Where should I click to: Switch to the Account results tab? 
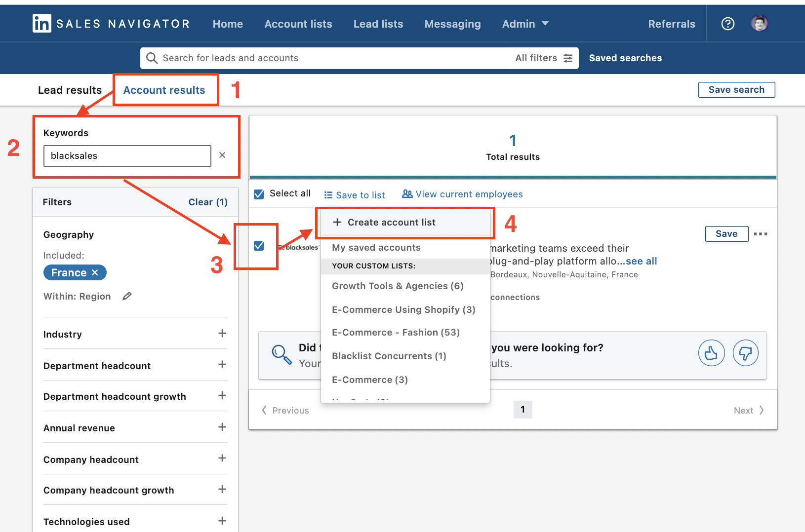pyautogui.click(x=164, y=90)
